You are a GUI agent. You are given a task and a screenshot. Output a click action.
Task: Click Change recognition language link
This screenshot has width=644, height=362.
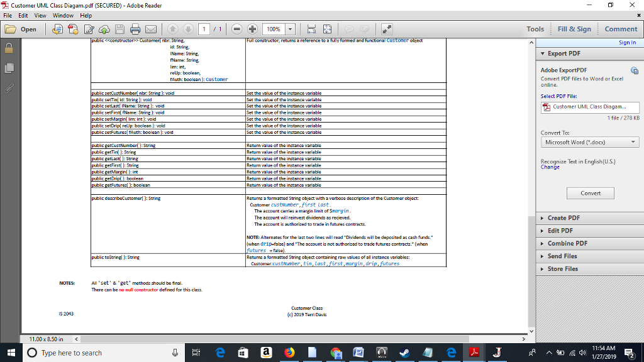550,167
